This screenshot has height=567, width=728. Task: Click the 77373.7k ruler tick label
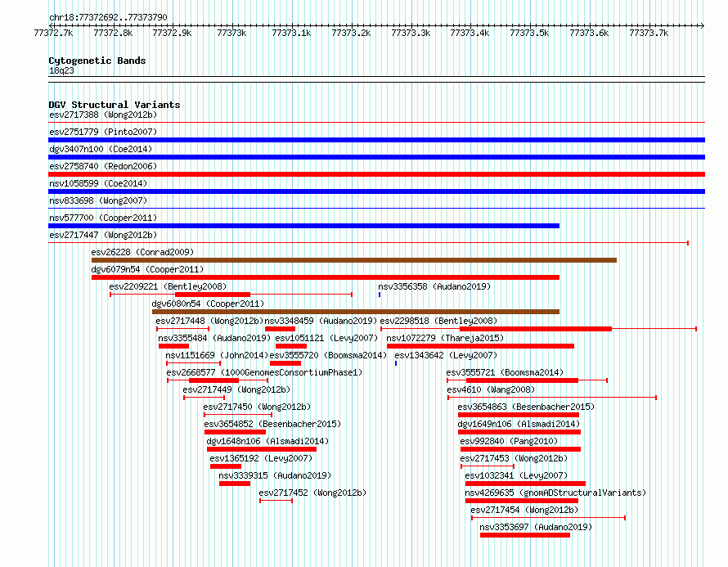[649, 33]
